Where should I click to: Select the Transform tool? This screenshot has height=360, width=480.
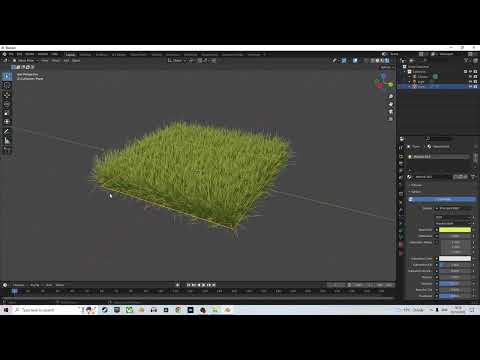click(7, 122)
